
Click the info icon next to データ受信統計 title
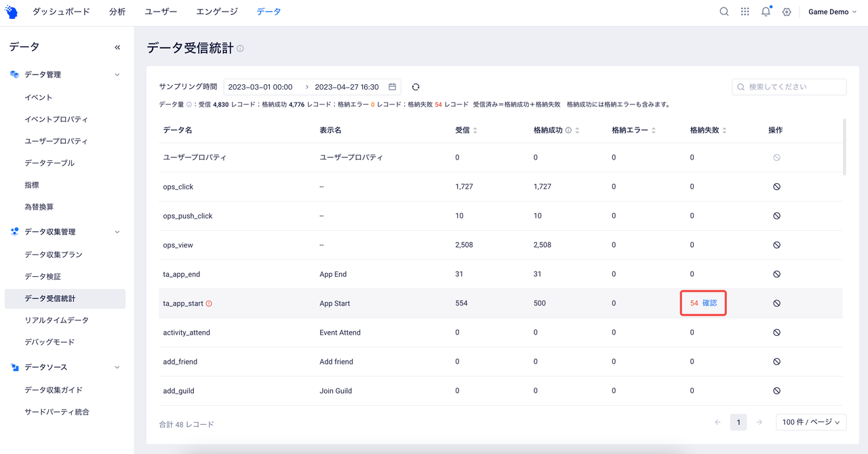[240, 49]
